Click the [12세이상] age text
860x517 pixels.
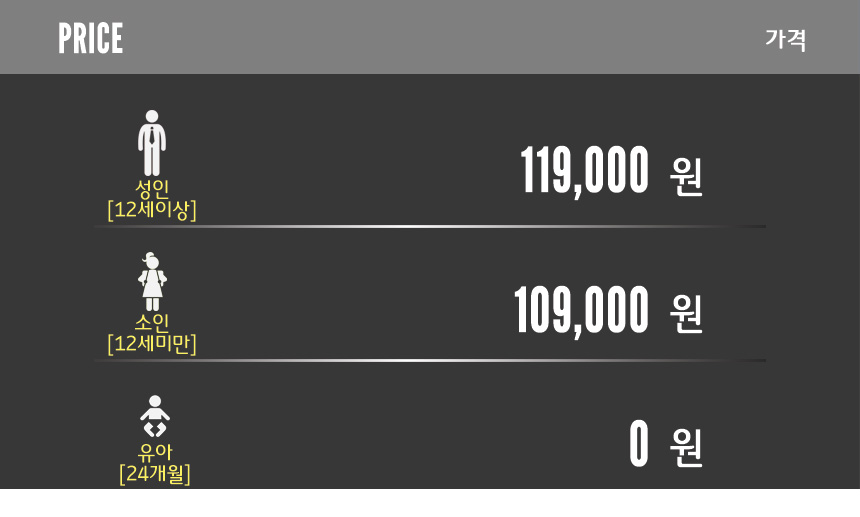pyautogui.click(x=152, y=210)
